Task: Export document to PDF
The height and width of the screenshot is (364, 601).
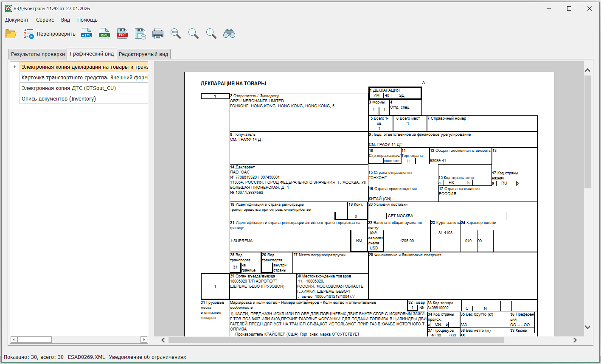Action: click(x=122, y=34)
